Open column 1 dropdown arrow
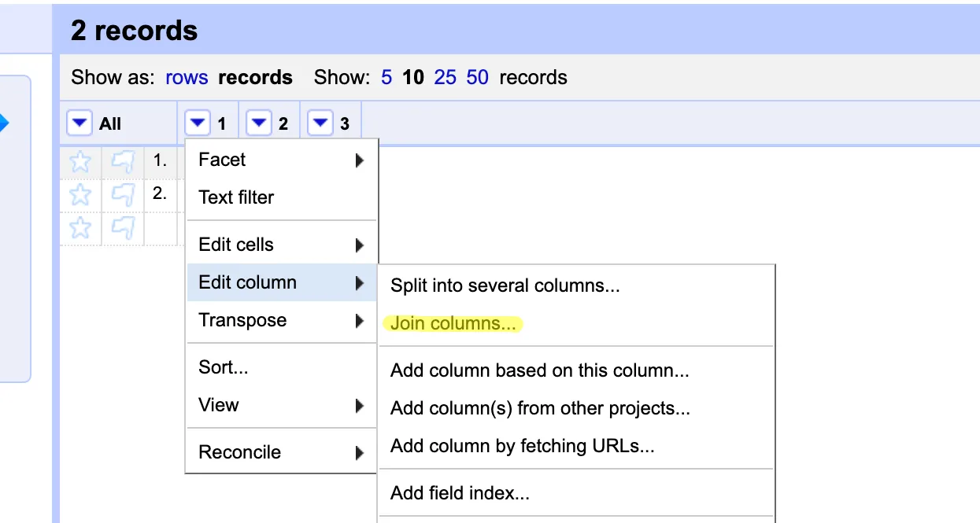 197,123
